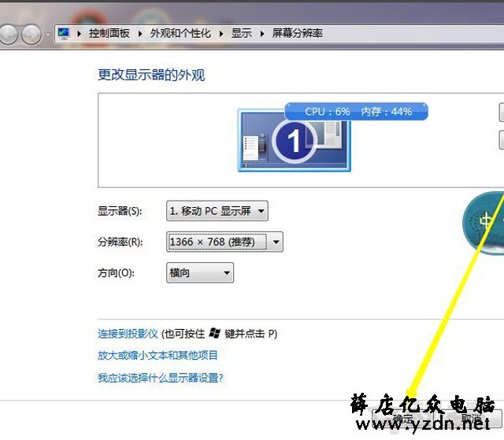Open 显示 breadcrumb in address bar
The height and width of the screenshot is (440, 504).
coord(242,33)
